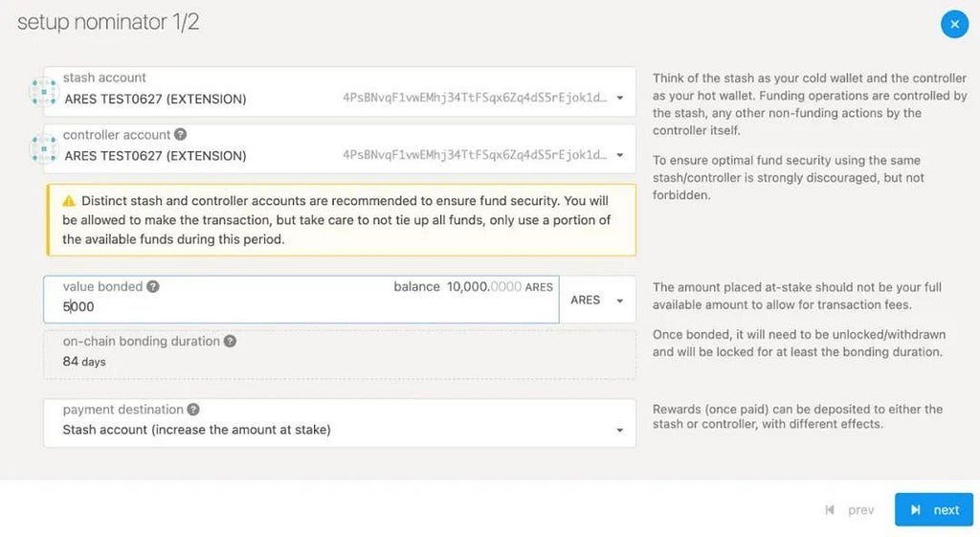Click the next button
Image resolution: width=980 pixels, height=537 pixels.
[934, 509]
